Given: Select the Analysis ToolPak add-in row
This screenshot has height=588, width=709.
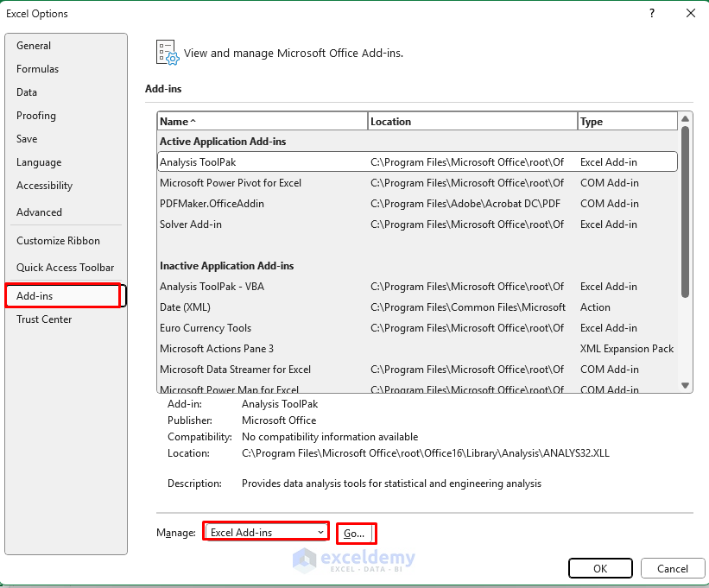Looking at the screenshot, I should pyautogui.click(x=417, y=161).
